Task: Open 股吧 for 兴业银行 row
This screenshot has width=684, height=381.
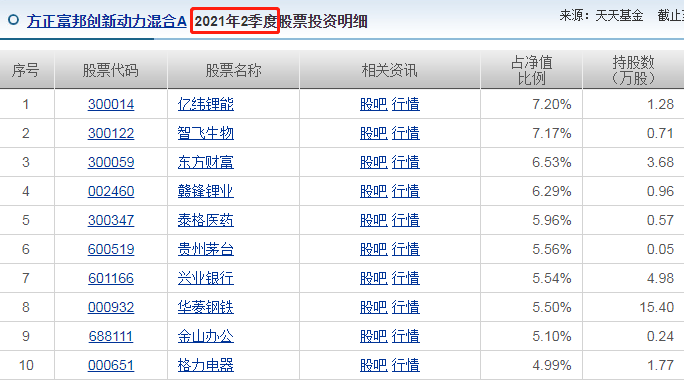Action: click(x=373, y=278)
